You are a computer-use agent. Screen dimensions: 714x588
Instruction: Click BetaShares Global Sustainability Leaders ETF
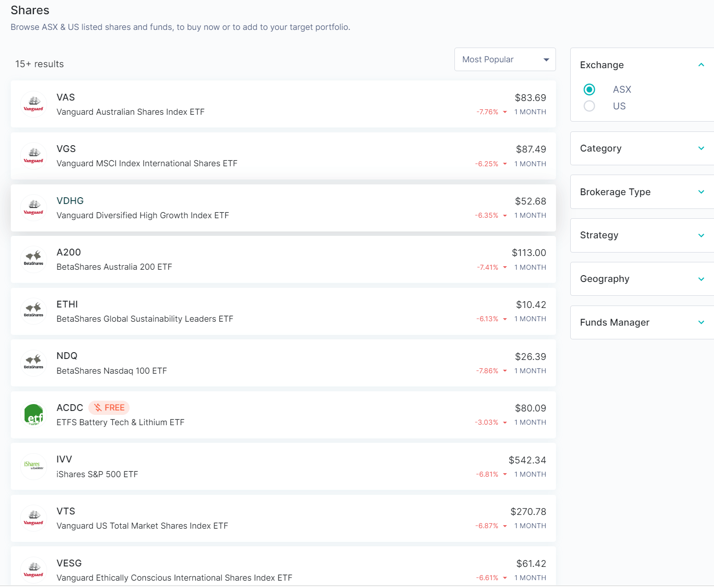145,319
